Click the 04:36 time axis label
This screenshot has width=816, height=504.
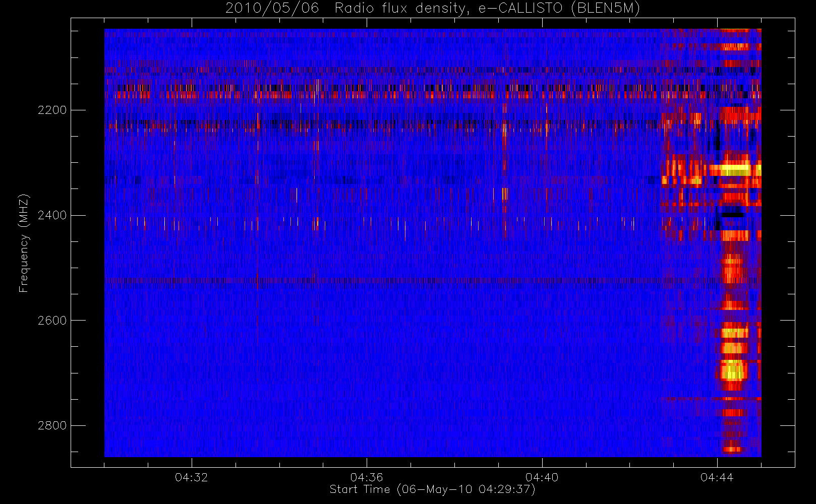click(367, 477)
